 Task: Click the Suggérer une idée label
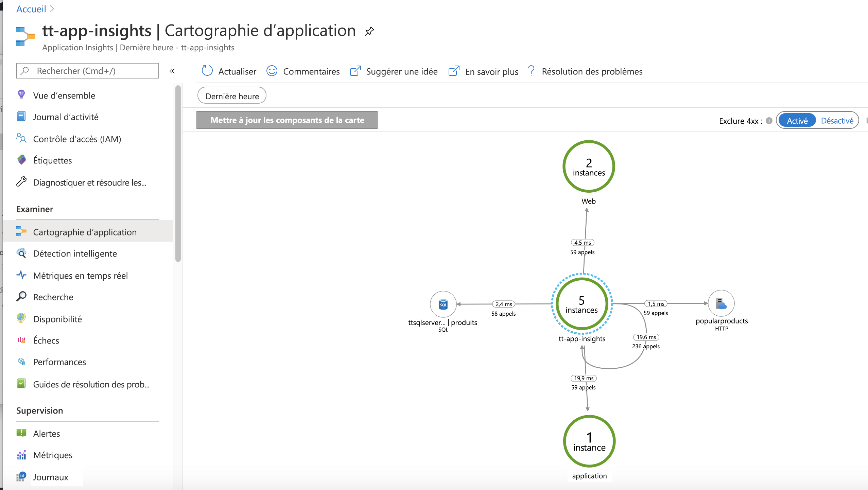pyautogui.click(x=402, y=72)
